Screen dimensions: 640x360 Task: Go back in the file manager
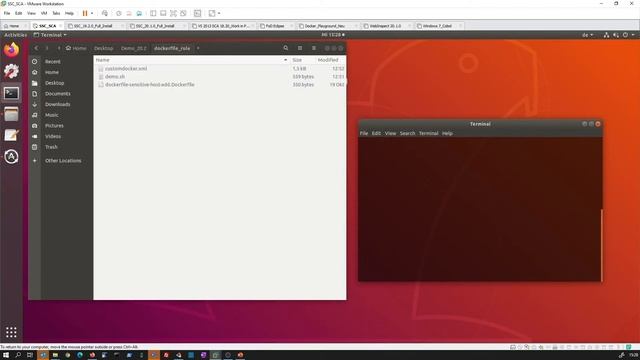[36, 48]
